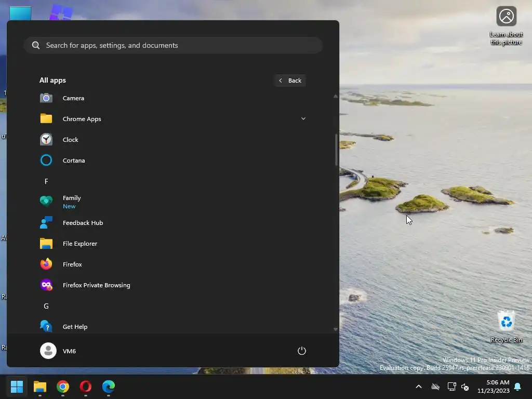This screenshot has height=399, width=532.
Task: Click the Clock label text
Action: 70,140
